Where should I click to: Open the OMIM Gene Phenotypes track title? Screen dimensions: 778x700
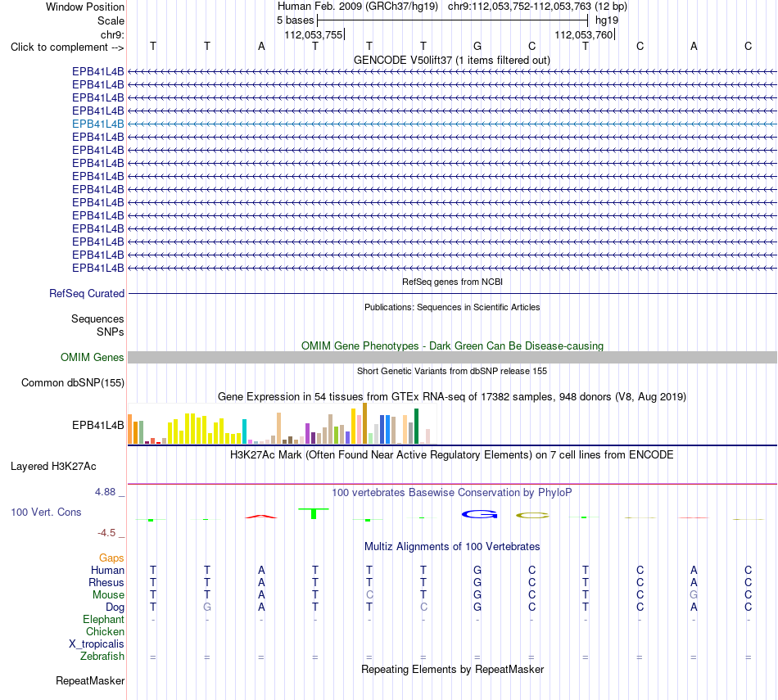[x=452, y=345]
